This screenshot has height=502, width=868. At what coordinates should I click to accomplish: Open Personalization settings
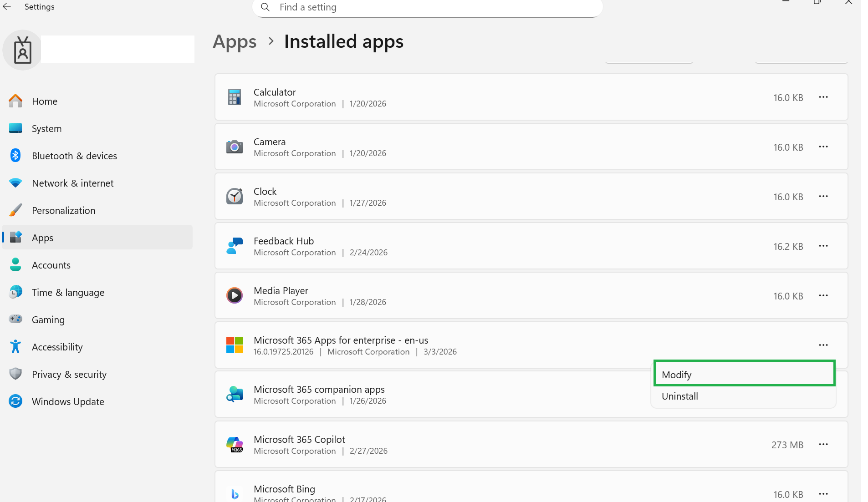[64, 211]
